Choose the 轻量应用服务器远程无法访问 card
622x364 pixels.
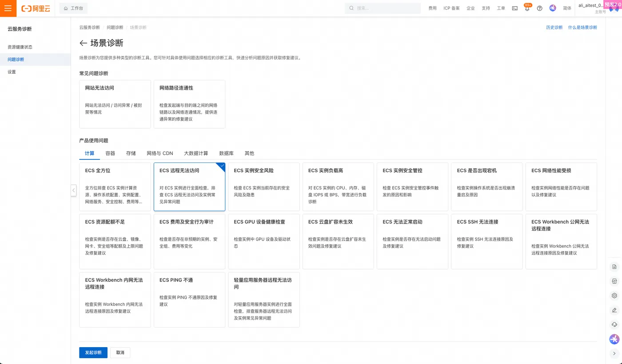pyautogui.click(x=264, y=300)
